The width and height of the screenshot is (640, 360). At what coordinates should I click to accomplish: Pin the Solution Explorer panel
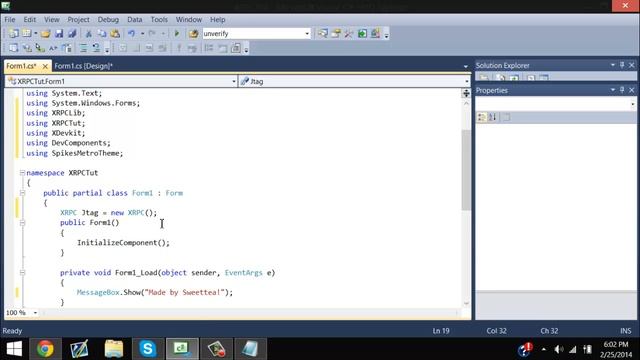[622, 65]
